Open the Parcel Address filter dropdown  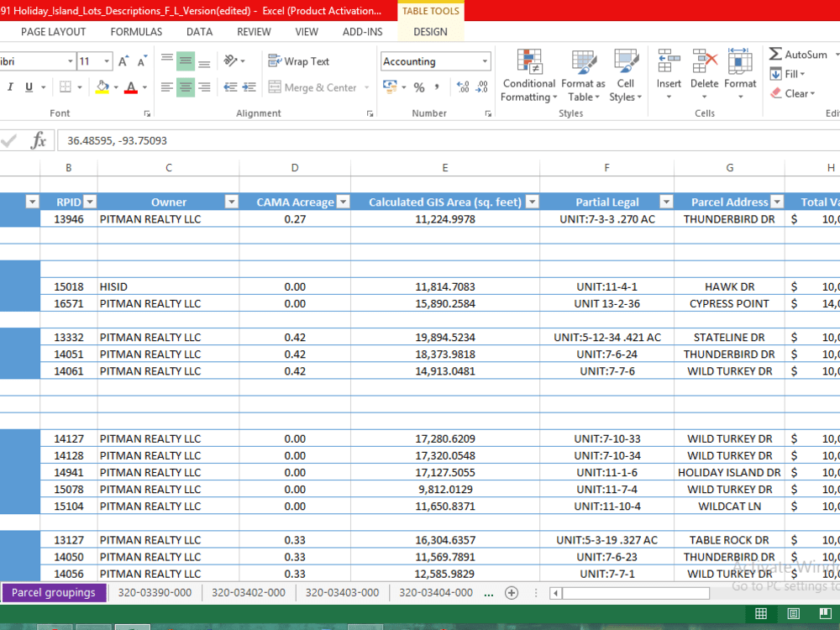pyautogui.click(x=777, y=202)
